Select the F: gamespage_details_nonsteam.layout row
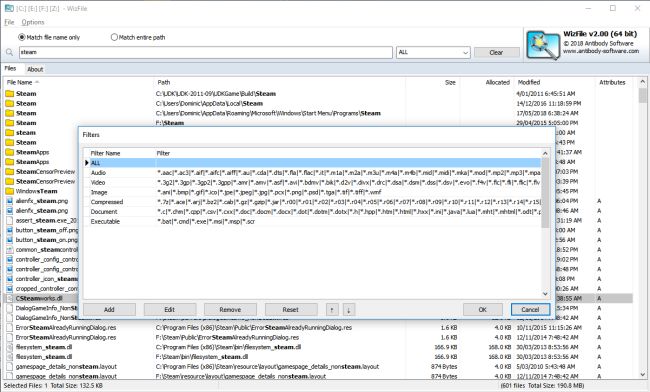Viewport: 650px width, 392px height. [x=318, y=376]
